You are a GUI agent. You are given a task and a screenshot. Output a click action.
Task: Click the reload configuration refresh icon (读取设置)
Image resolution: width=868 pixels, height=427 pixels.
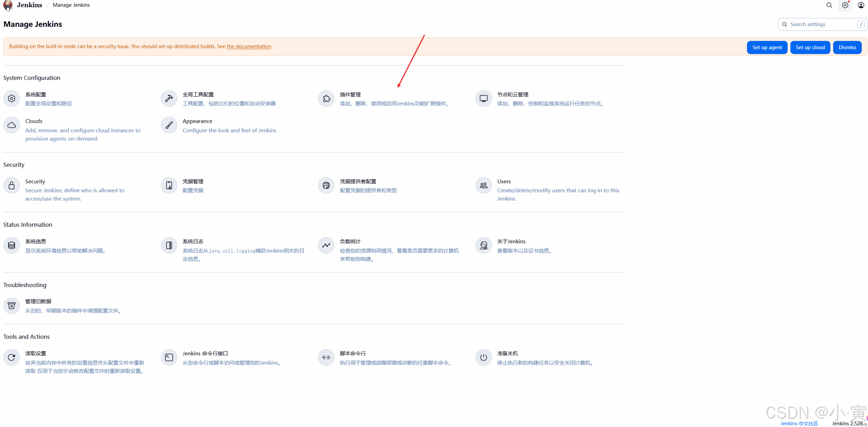pos(11,357)
